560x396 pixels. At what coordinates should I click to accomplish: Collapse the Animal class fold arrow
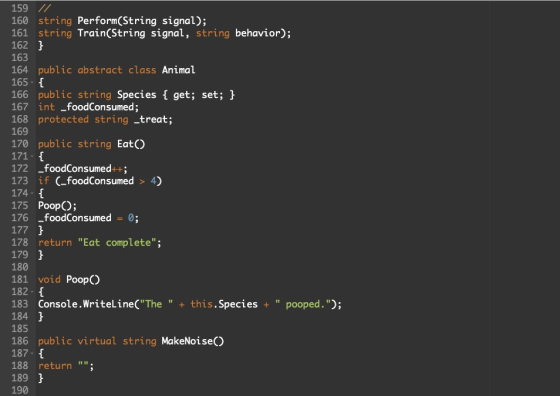coord(32,82)
